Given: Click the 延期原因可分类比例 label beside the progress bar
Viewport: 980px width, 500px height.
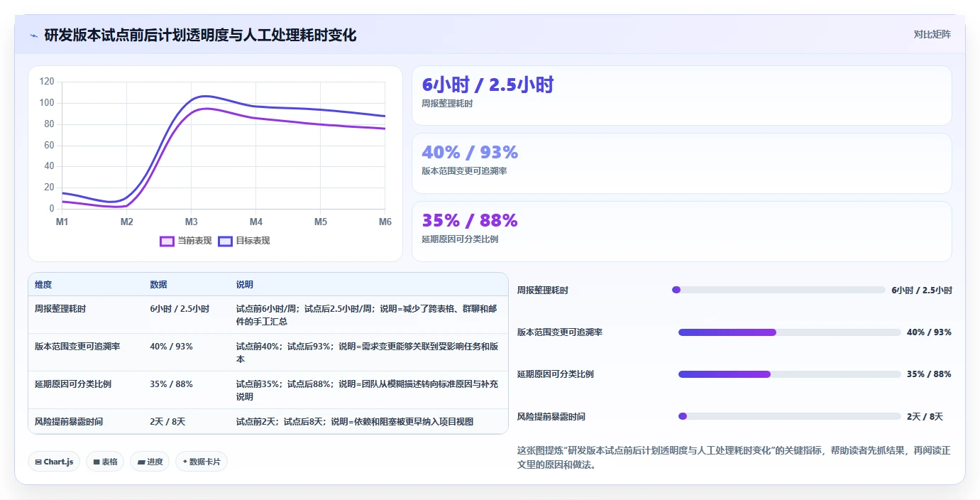Looking at the screenshot, I should 556,374.
